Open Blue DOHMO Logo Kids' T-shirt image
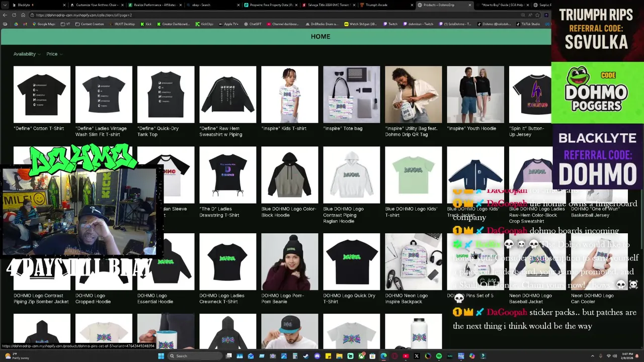This screenshot has width=644, height=362. 413,175
